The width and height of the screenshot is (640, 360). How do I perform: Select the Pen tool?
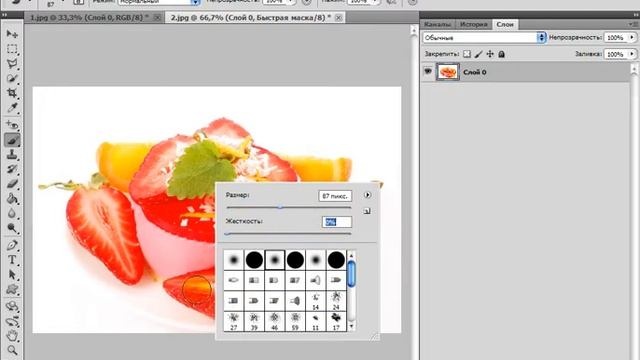tap(12, 245)
